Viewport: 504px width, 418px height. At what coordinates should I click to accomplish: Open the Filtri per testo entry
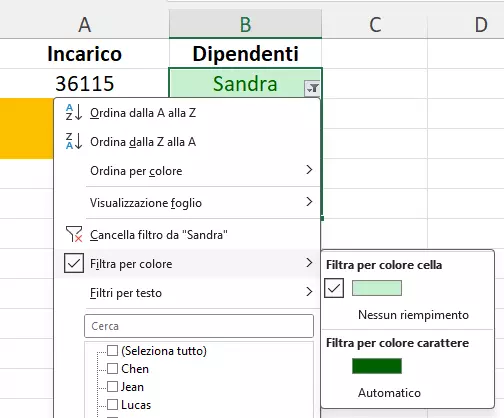187,293
